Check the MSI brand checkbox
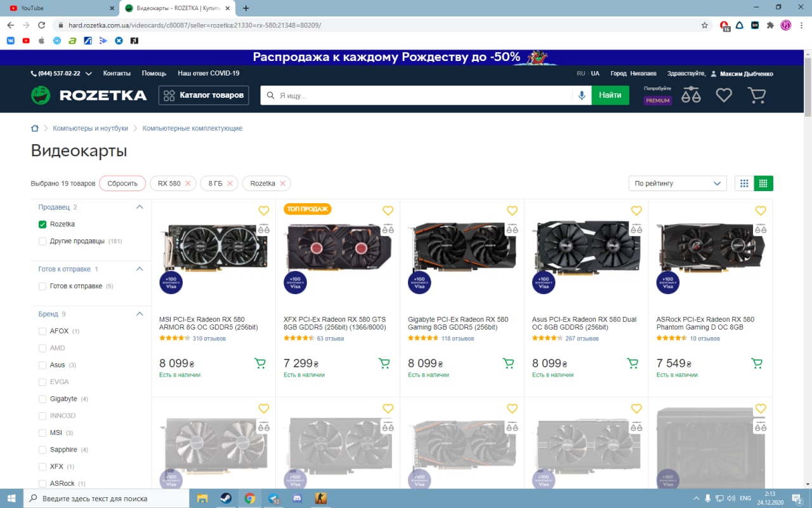812x508 pixels. tap(43, 433)
